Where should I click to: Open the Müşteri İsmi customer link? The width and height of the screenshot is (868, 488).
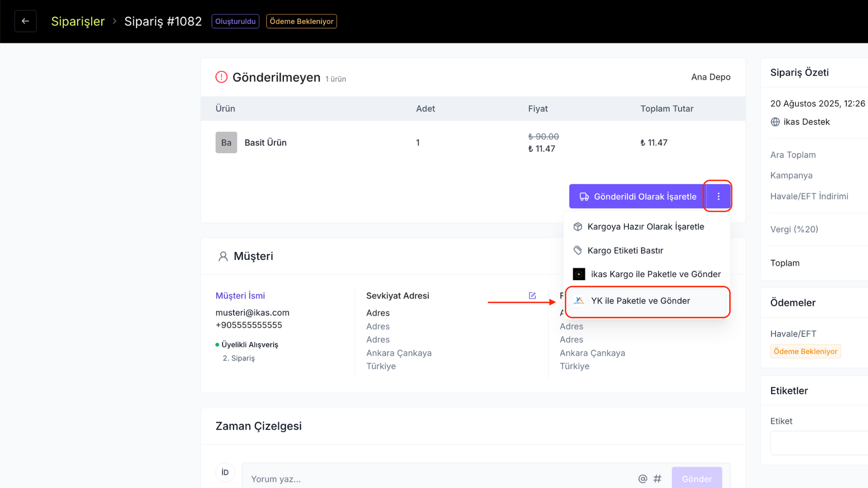point(240,296)
